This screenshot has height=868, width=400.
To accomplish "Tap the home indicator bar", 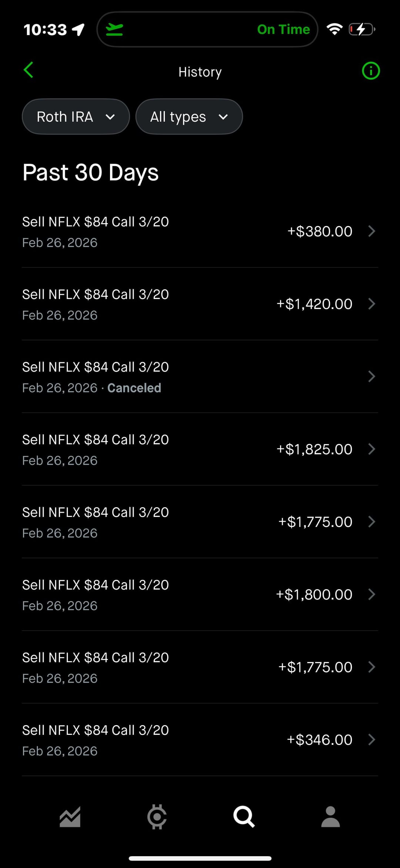I will point(200,858).
